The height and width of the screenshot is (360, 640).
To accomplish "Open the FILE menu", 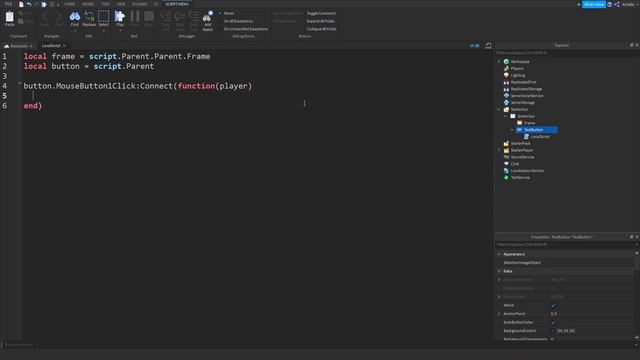I will [8, 4].
